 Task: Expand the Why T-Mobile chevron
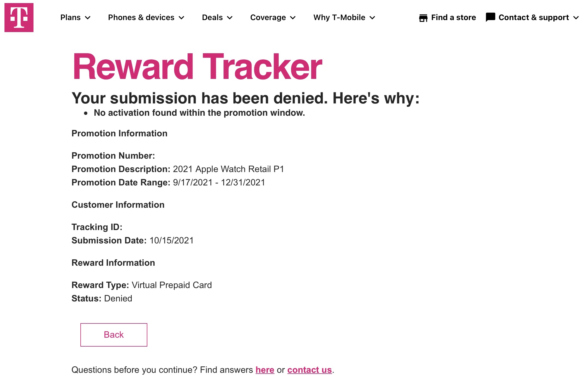(x=372, y=18)
